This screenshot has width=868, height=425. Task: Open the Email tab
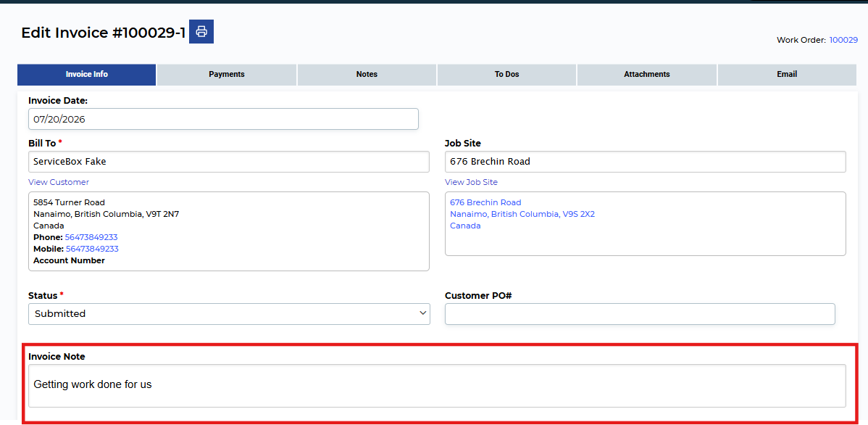787,74
